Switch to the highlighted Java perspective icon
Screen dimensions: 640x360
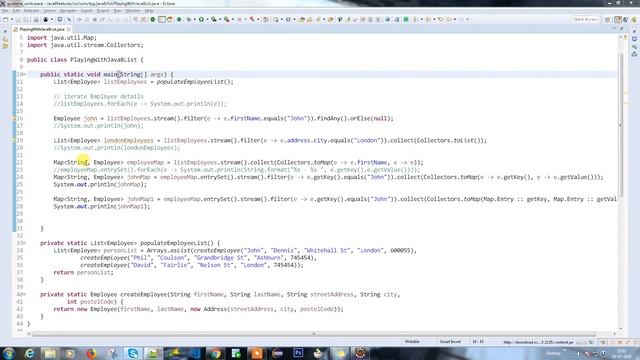point(618,19)
